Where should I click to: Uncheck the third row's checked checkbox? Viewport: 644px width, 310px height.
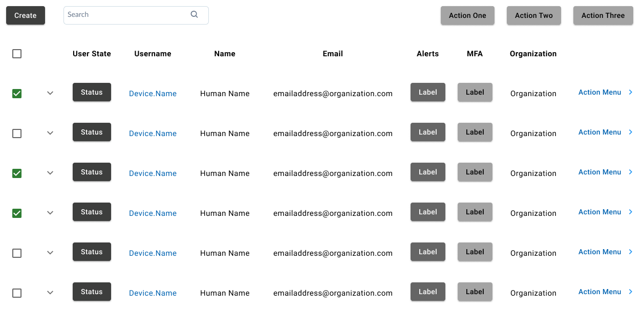pyautogui.click(x=17, y=173)
